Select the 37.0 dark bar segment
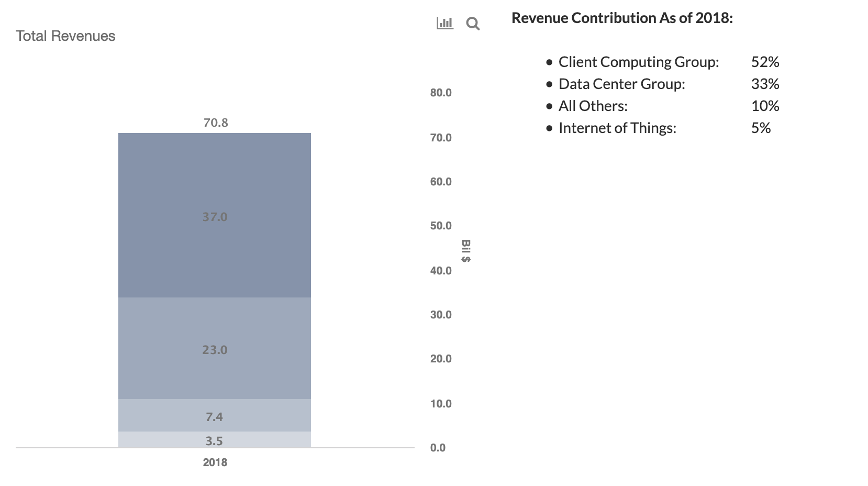The width and height of the screenshot is (868, 486). [215, 216]
